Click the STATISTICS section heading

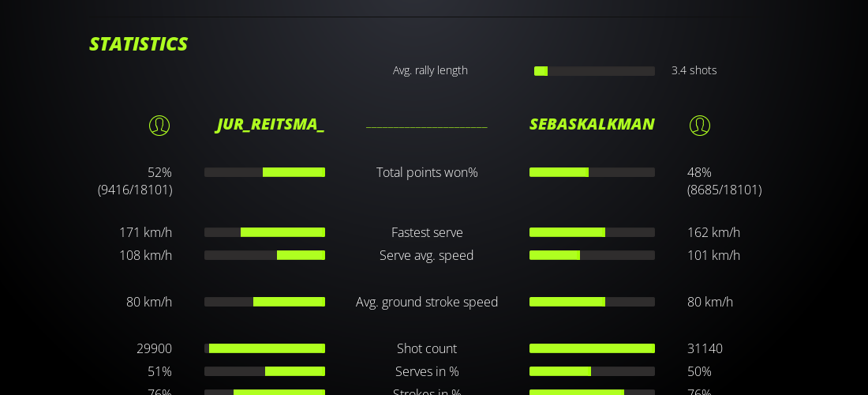(x=138, y=44)
